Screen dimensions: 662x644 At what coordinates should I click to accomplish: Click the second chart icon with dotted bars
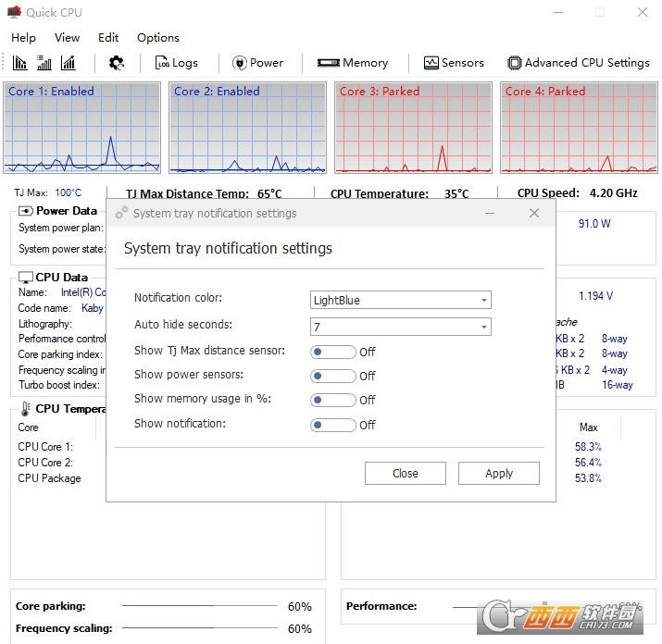click(x=44, y=63)
